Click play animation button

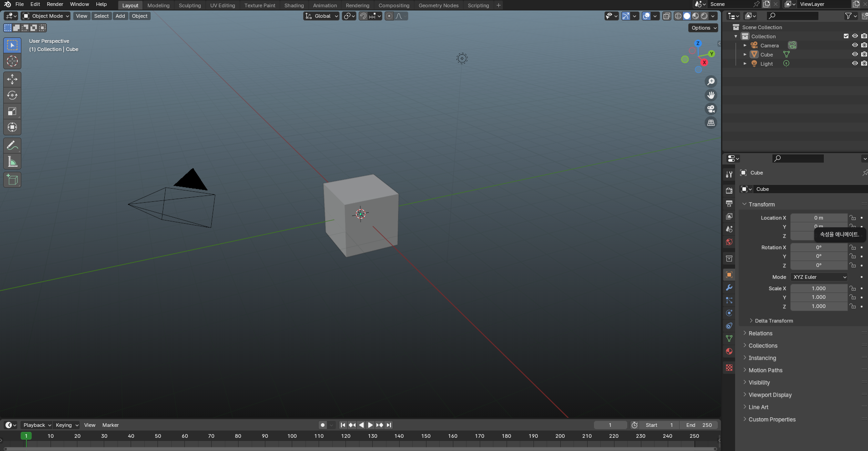pos(371,425)
